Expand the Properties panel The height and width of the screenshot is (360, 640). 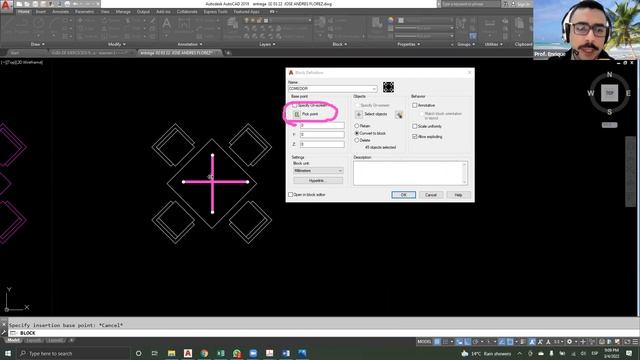tap(409, 44)
